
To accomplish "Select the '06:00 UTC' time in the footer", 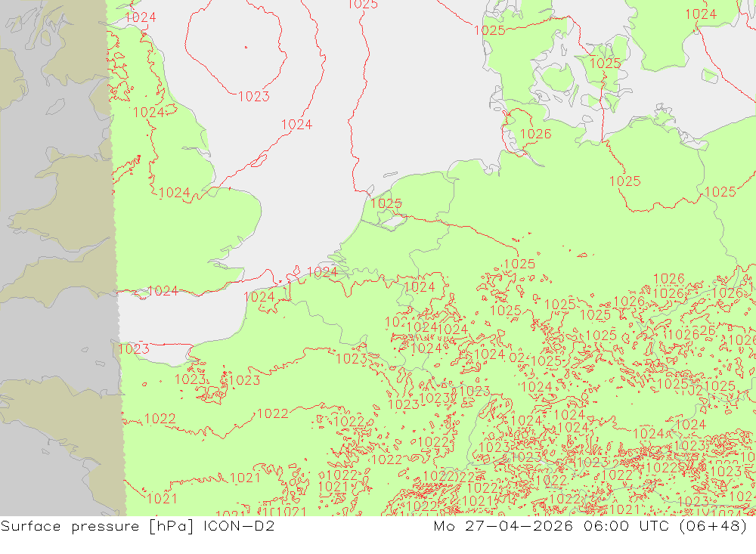I will tap(626, 526).
